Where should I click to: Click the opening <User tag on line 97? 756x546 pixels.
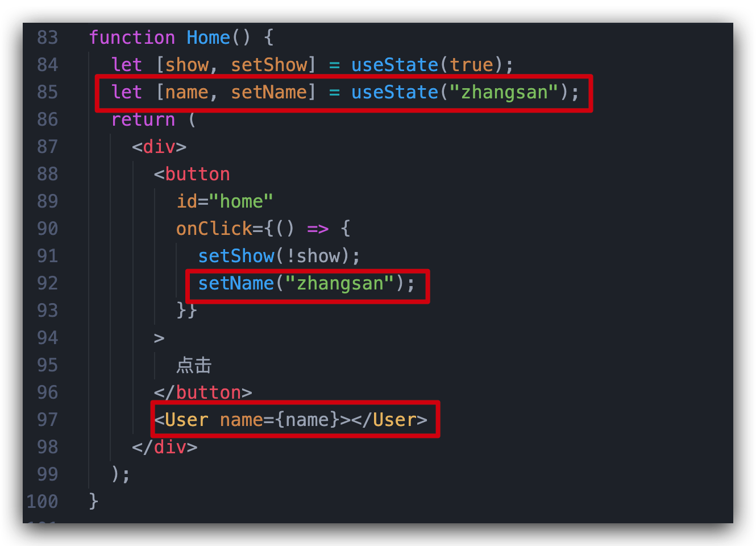point(181,420)
